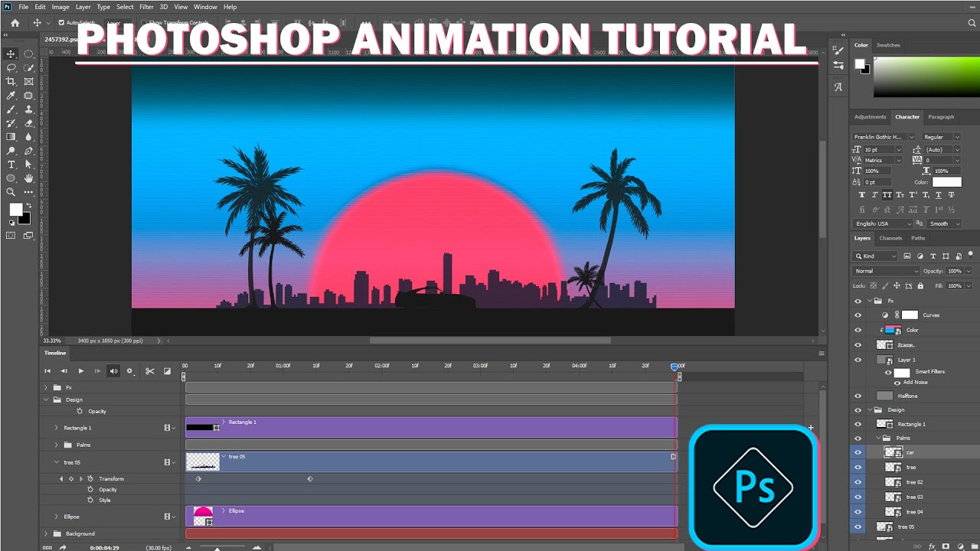This screenshot has width=980, height=551.
Task: Collapse the tree 05 track
Action: click(x=56, y=462)
